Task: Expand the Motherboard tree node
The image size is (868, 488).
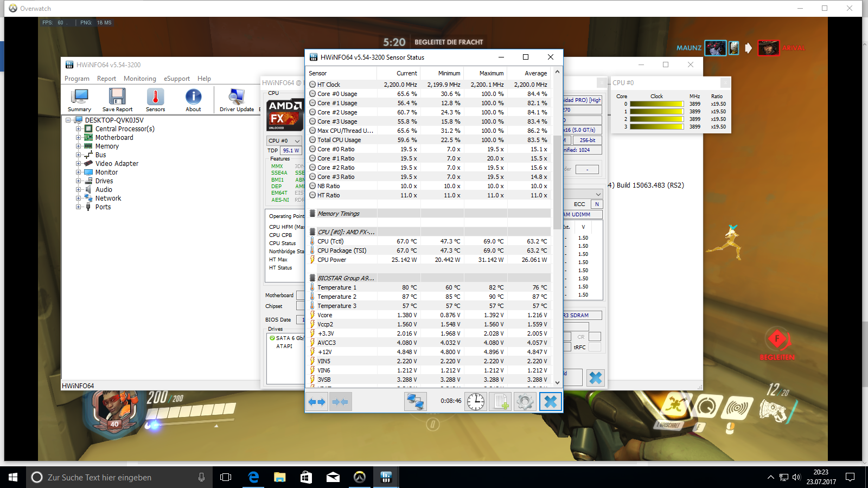Action: point(79,138)
